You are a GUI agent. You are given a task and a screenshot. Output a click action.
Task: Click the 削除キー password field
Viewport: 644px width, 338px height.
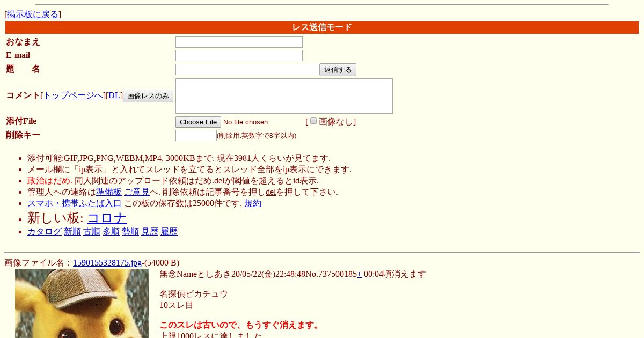(196, 135)
